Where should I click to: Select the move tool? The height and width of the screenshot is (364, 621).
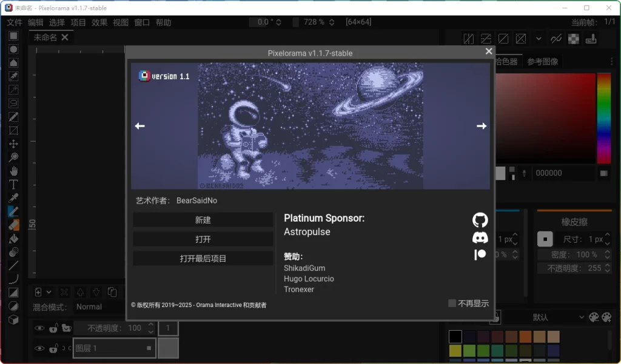pos(13,144)
